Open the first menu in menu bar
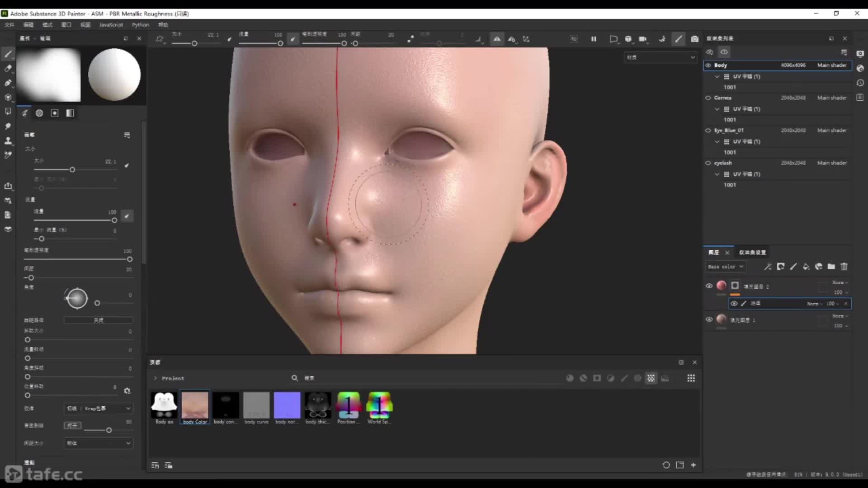This screenshot has width=868, height=488. (9, 25)
